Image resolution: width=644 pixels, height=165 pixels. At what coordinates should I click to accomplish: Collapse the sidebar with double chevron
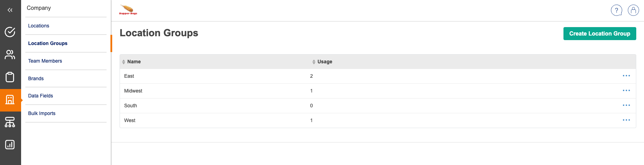tap(10, 10)
